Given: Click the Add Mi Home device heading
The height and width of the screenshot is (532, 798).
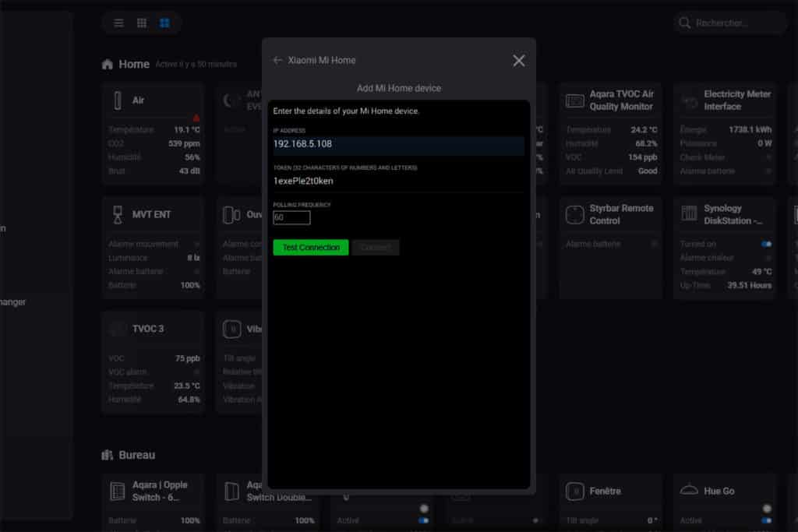Looking at the screenshot, I should 398,89.
